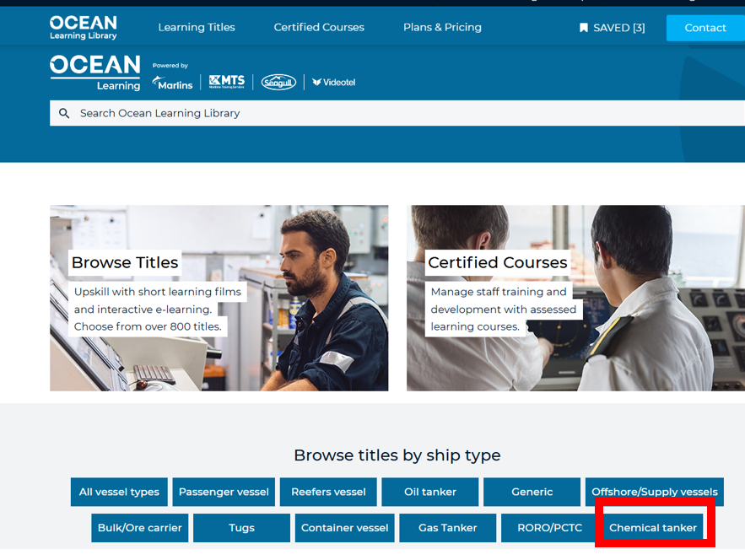Toggle the Chemical tanker filter

click(x=654, y=527)
